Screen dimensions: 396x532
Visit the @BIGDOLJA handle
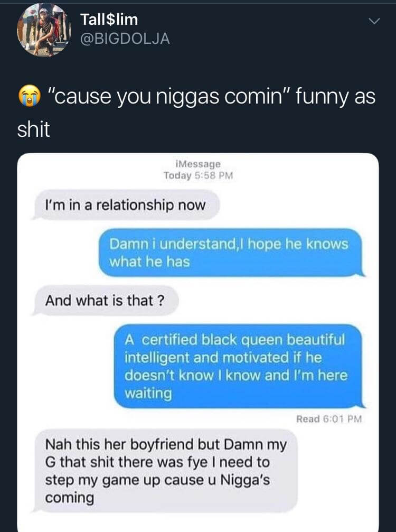pyautogui.click(x=125, y=39)
